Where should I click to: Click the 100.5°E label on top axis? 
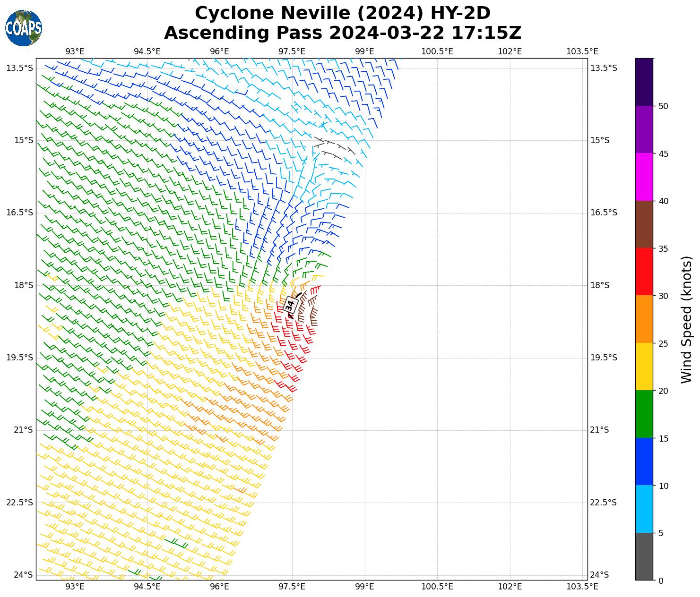tap(437, 51)
